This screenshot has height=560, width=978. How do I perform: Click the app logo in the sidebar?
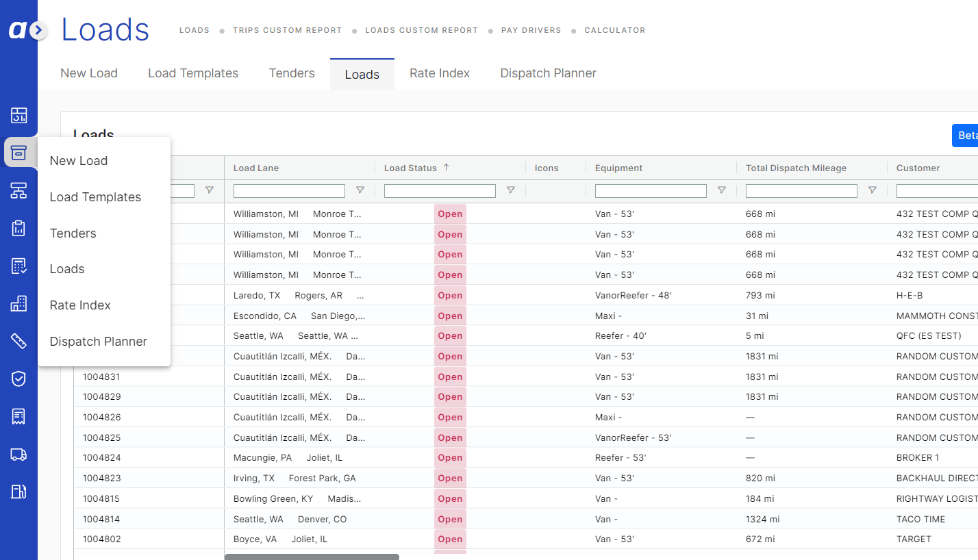pyautogui.click(x=16, y=30)
